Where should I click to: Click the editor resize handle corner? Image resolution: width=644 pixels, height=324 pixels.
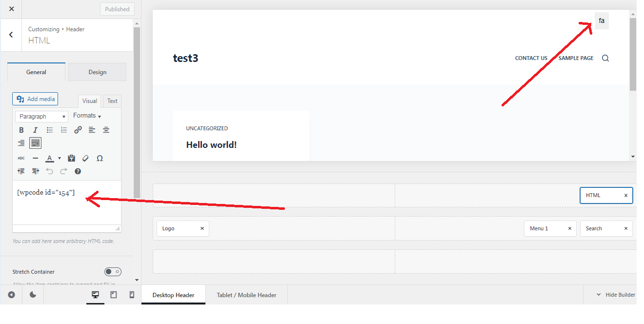pyautogui.click(x=118, y=228)
